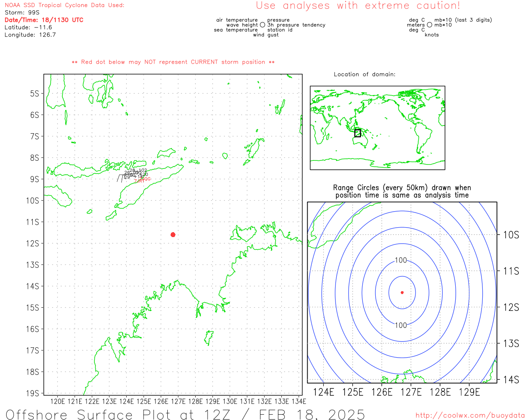The image size is (525, 420).
Task: Click 'Offshore Surface Plot at 12Z' title
Action: [x=118, y=414]
